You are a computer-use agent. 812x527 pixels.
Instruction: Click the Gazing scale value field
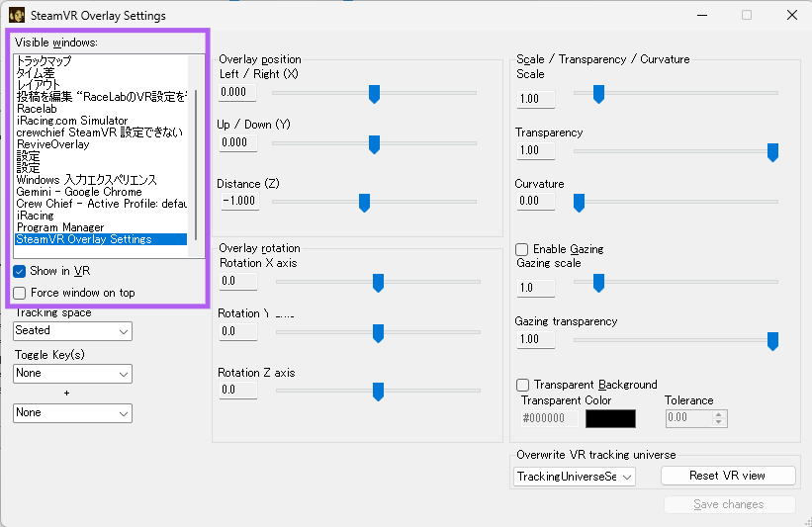535,288
